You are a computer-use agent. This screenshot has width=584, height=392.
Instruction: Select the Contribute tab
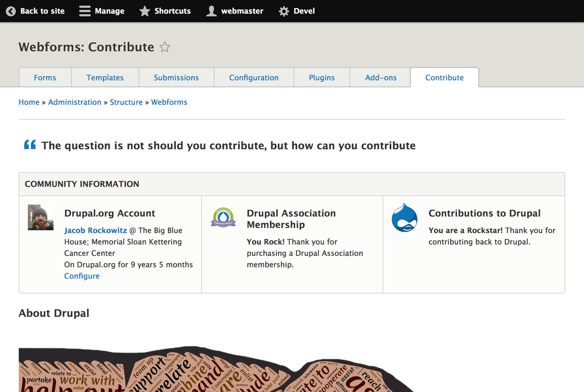point(444,77)
